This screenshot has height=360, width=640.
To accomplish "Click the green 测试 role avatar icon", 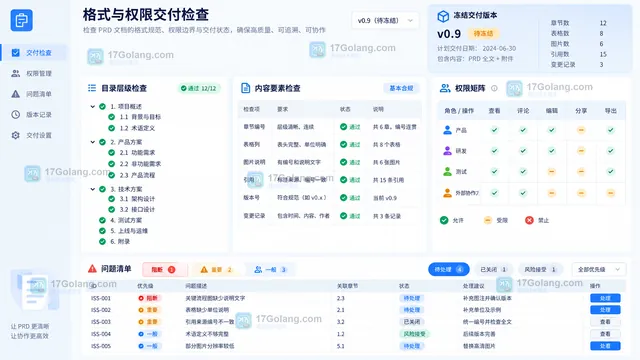I will [447, 171].
